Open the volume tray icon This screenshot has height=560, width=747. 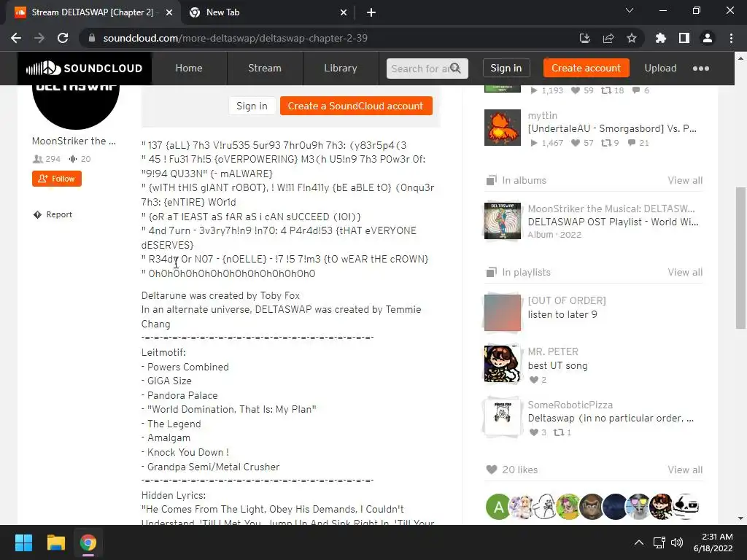[x=676, y=542]
